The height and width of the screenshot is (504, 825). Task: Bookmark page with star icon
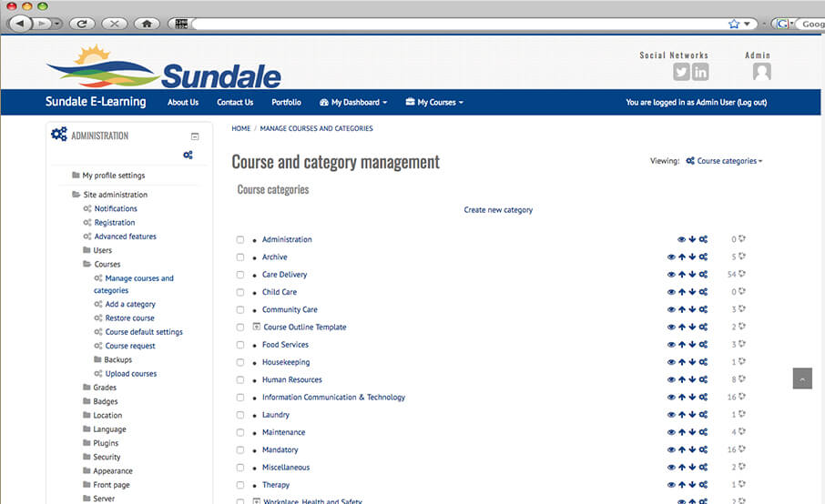click(734, 24)
